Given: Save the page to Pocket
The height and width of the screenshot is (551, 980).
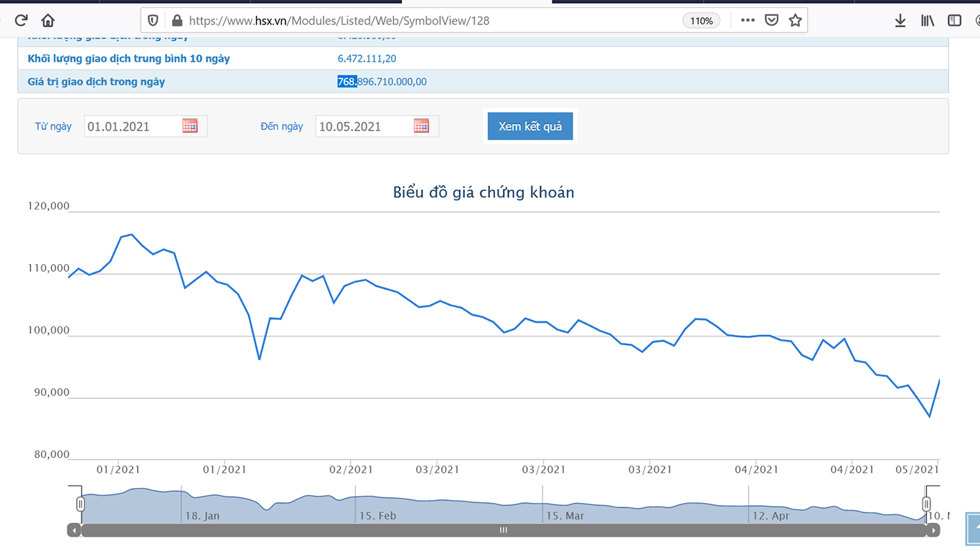Looking at the screenshot, I should click(x=771, y=21).
